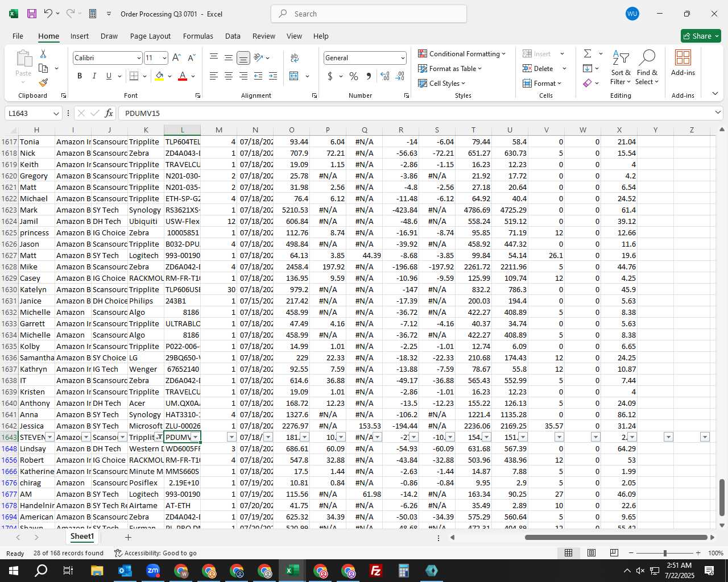Screen dimensions: 728x582
Task: Click the Increase Indent icon
Action: tap(273, 76)
